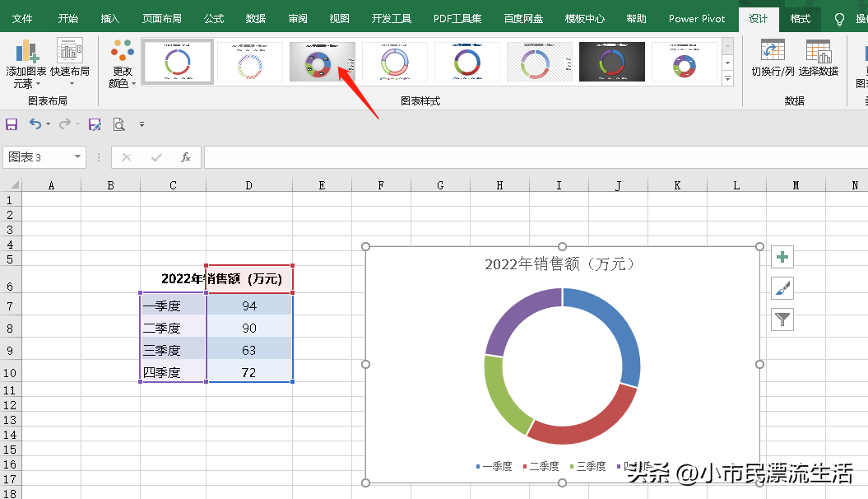This screenshot has height=499, width=868.
Task: Click the chart elements plus button
Action: click(x=782, y=257)
